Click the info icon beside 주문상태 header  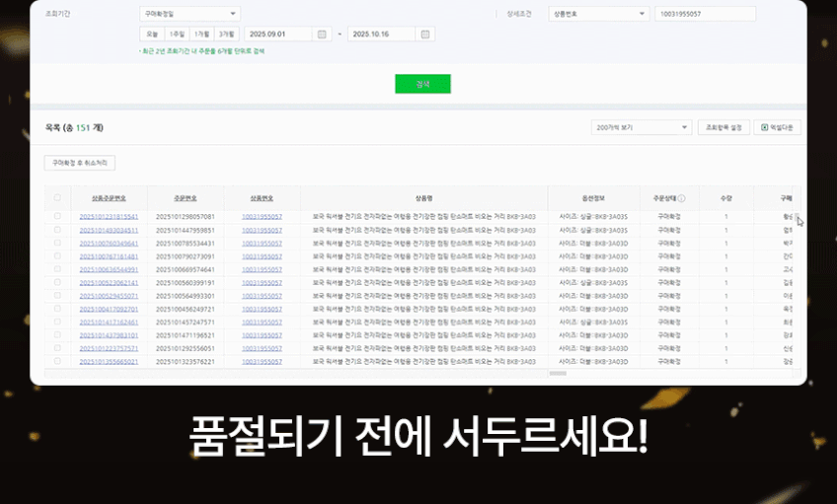coord(682,198)
